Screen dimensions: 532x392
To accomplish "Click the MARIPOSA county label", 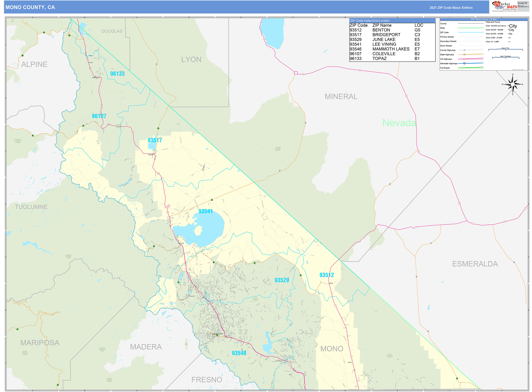I will click(x=40, y=343).
